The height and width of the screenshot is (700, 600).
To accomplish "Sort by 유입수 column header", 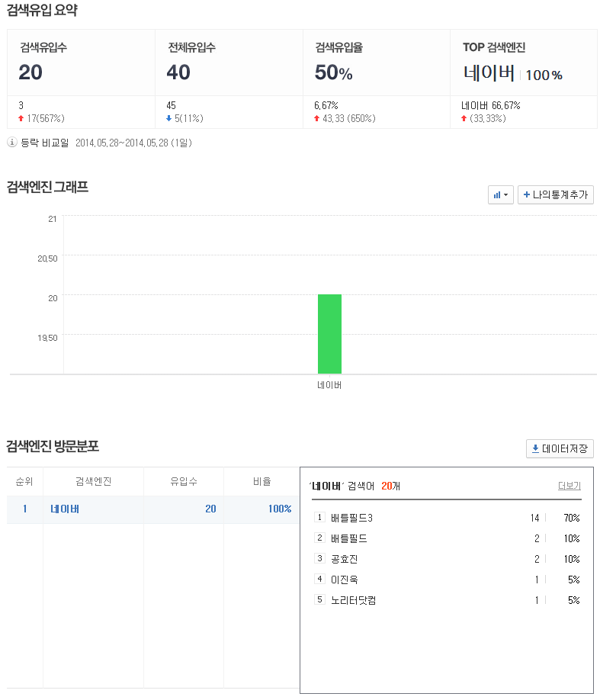I will pyautogui.click(x=183, y=482).
